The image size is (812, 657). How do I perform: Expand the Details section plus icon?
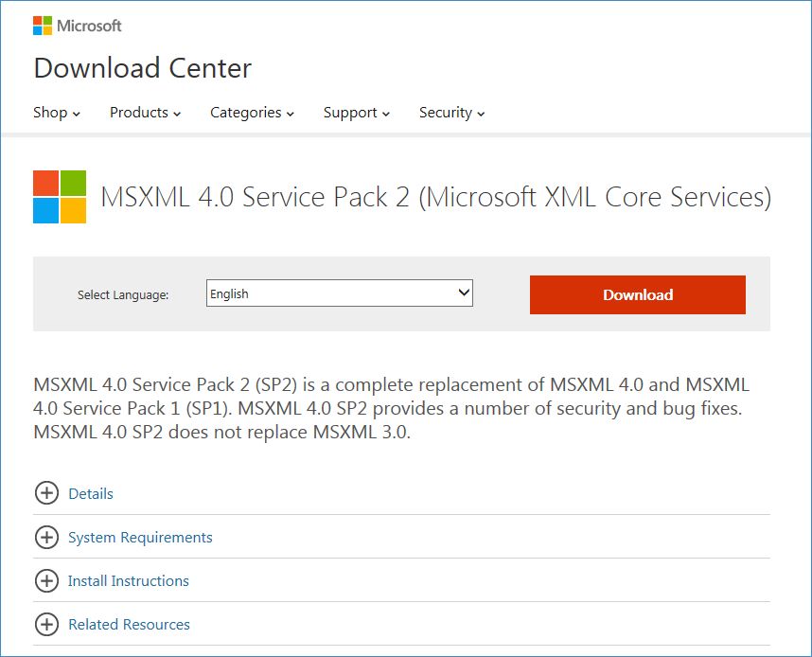(x=46, y=493)
